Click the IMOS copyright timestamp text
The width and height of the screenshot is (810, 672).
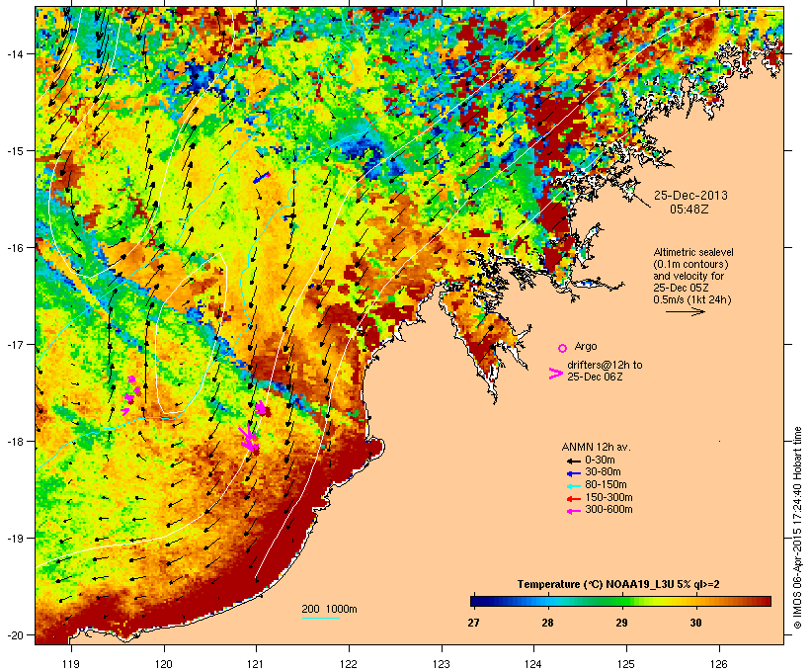tap(797, 528)
